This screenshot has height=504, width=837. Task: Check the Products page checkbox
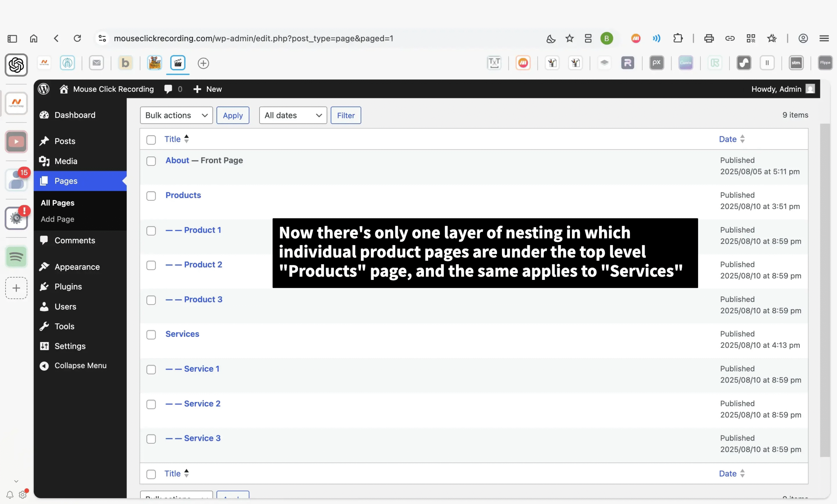[151, 196]
